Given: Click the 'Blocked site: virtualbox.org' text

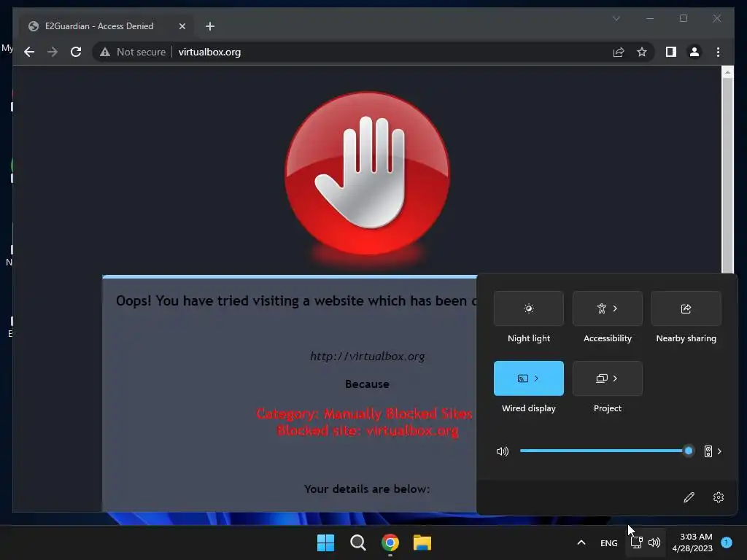Looking at the screenshot, I should pyautogui.click(x=368, y=430).
